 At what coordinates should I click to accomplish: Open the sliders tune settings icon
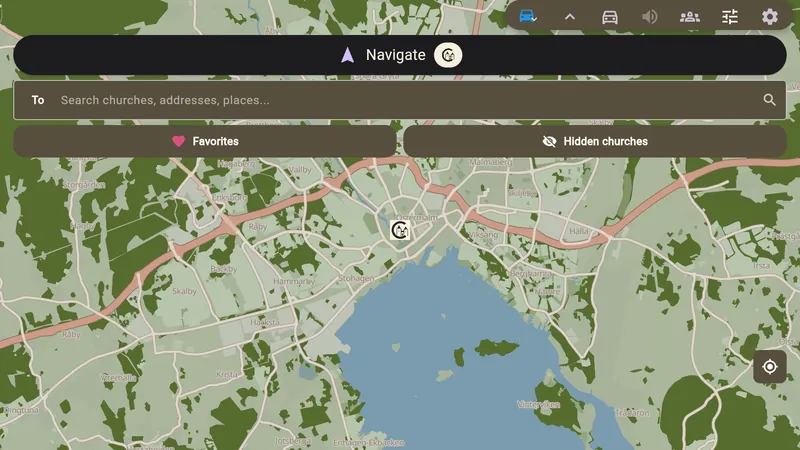[730, 17]
